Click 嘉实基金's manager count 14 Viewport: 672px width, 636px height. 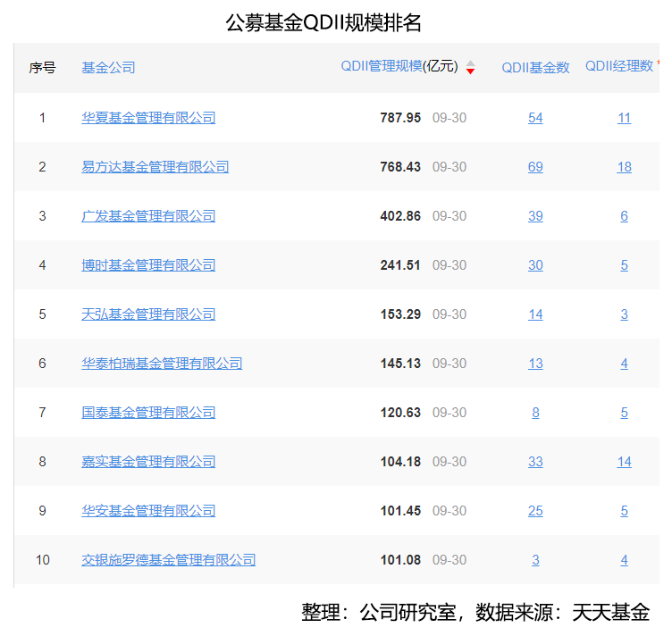tap(624, 462)
